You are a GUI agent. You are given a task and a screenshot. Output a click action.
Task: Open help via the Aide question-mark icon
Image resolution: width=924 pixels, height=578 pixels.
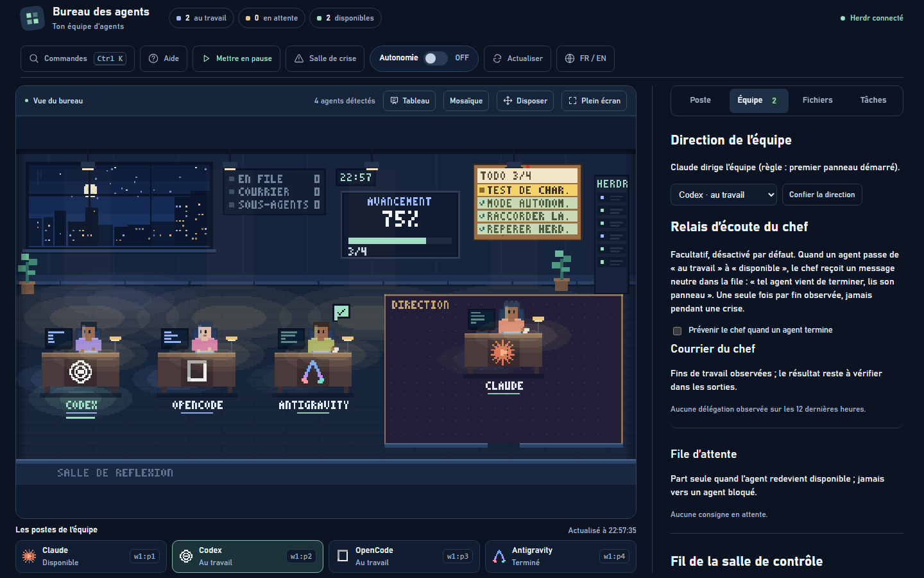153,58
